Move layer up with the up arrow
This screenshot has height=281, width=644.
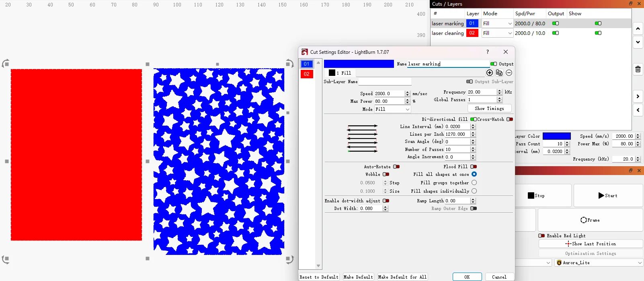(x=638, y=29)
